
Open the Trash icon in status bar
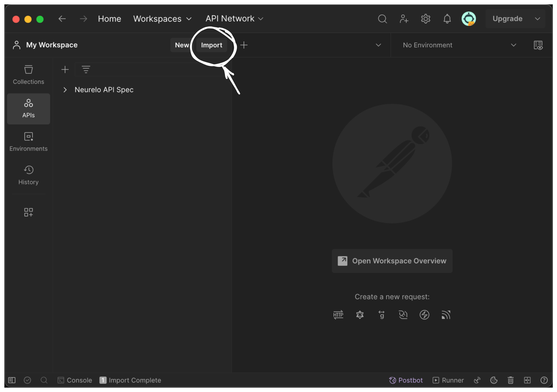[510, 380]
